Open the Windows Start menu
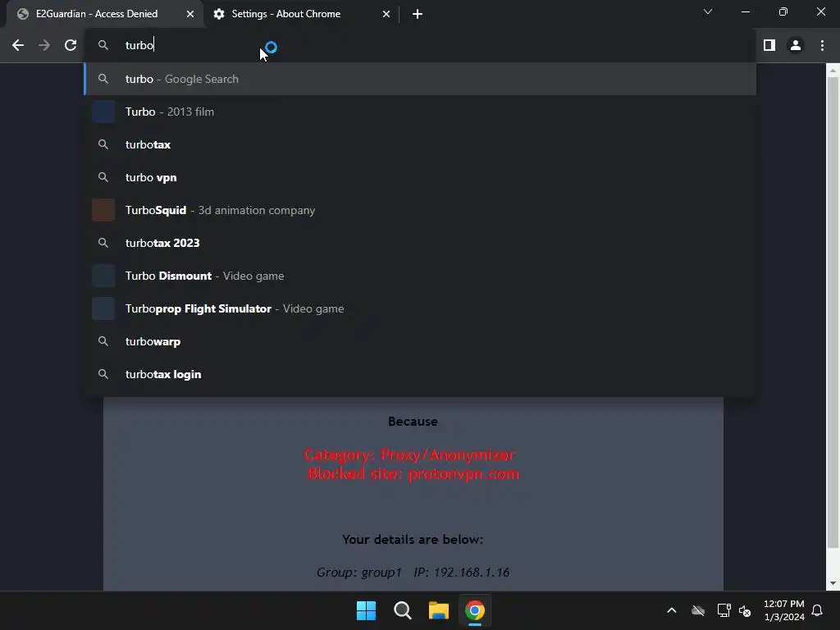Screen dimensions: 840x630 click(x=367, y=610)
